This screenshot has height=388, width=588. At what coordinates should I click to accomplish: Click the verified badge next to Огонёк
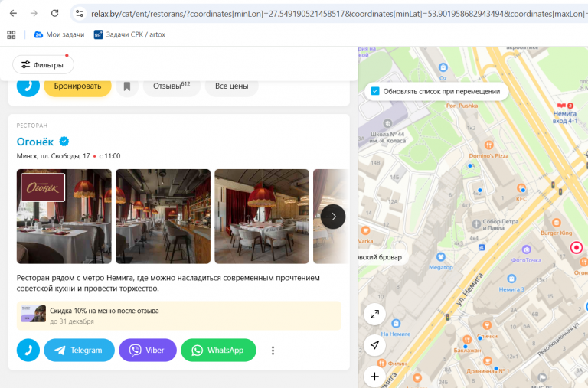pyautogui.click(x=64, y=142)
